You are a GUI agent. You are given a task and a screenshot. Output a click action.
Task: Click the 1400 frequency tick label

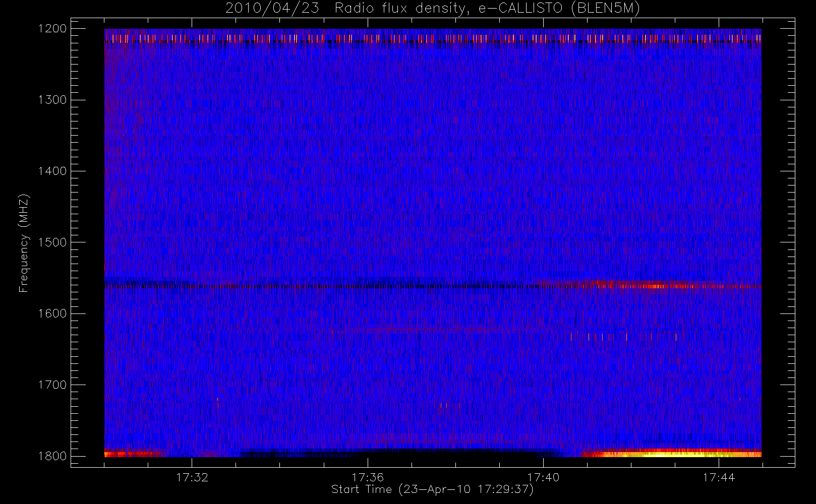click(x=52, y=171)
